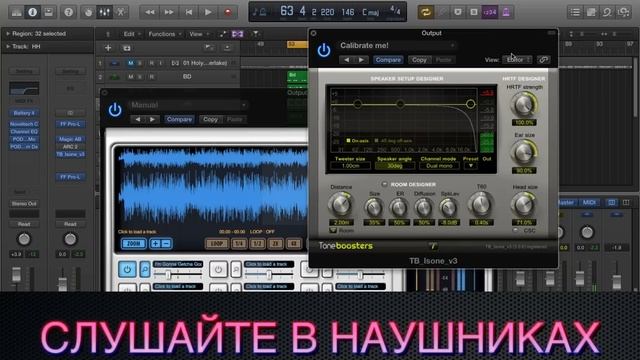640x360 pixels.
Task: Expand the Track: HH disclosure triangle
Action: click(8, 47)
